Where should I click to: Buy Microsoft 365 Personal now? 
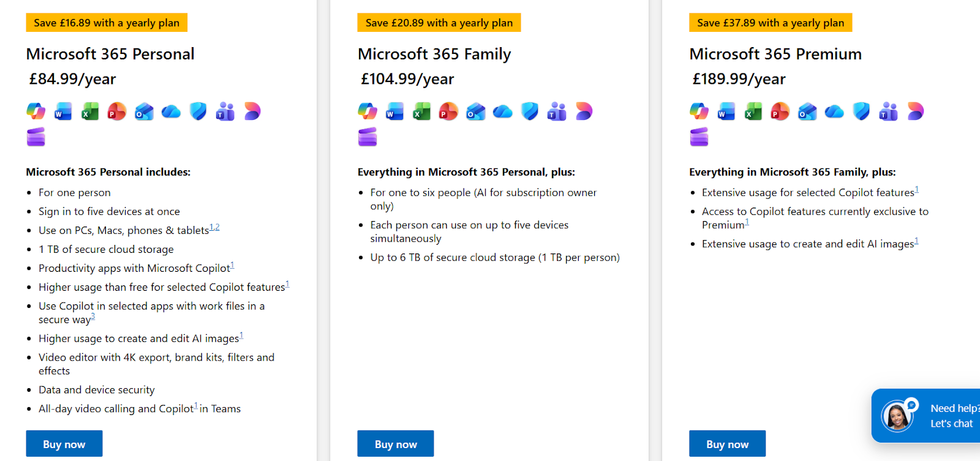pyautogui.click(x=64, y=444)
